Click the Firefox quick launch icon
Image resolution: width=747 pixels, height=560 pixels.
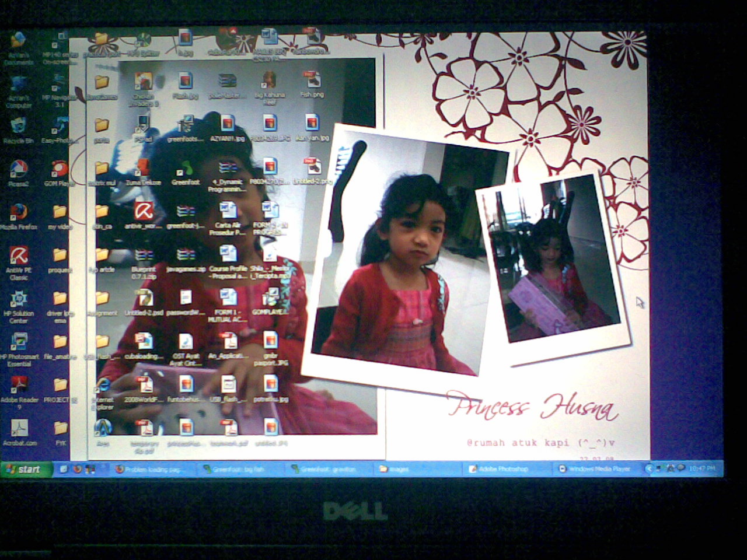coord(76,469)
